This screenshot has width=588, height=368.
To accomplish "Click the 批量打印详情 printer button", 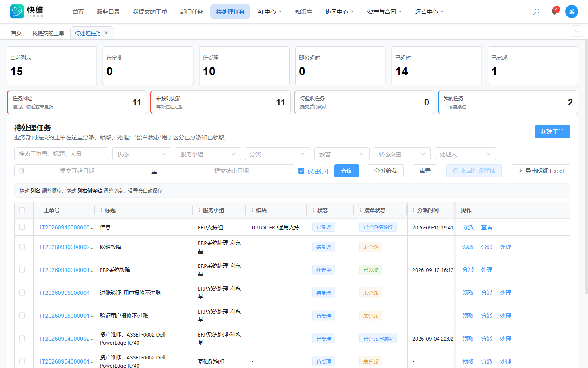I will pos(474,171).
